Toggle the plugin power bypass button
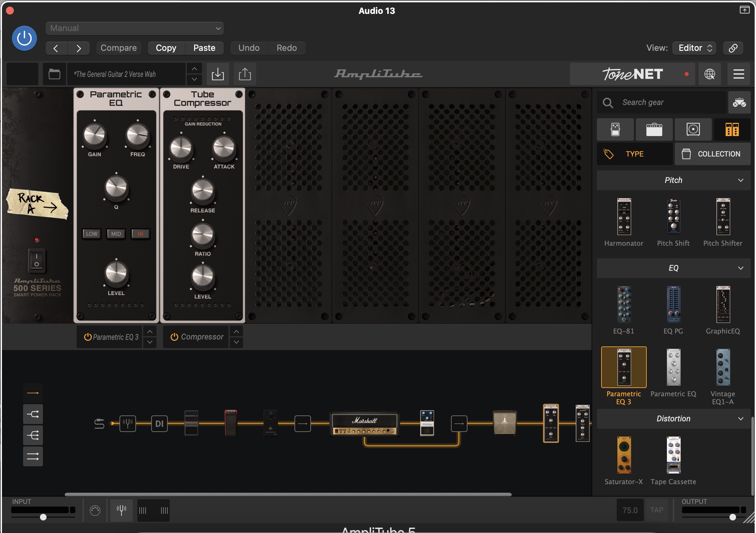Viewport: 756px width, 533px height. point(24,38)
